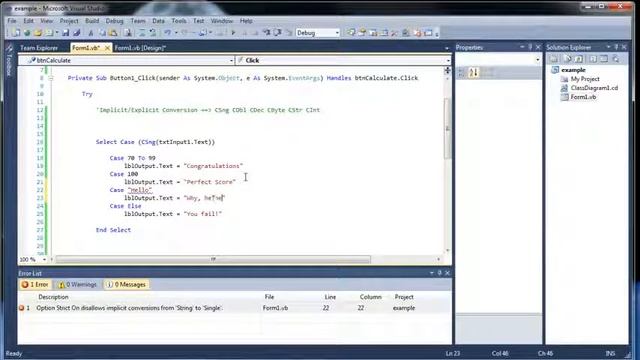Open Solution Explorer window position dropdown
Screen dimensions: 640x360
608,47
